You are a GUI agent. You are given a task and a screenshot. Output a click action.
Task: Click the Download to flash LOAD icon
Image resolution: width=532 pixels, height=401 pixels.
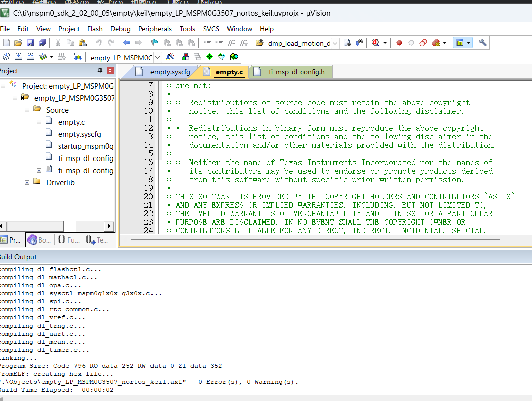[x=78, y=57]
